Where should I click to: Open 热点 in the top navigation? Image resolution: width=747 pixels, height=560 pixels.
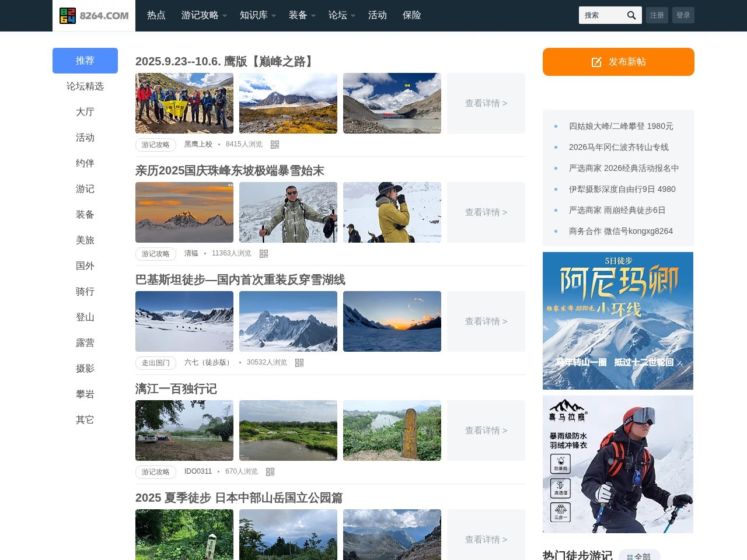[x=156, y=15]
